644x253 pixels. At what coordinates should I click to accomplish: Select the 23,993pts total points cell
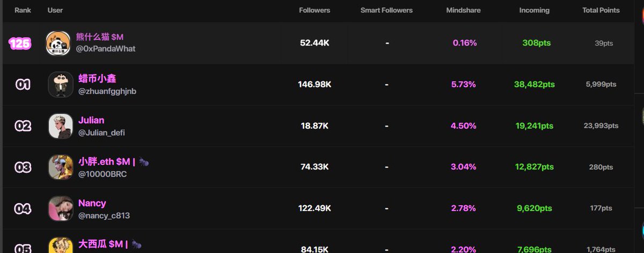click(x=601, y=126)
